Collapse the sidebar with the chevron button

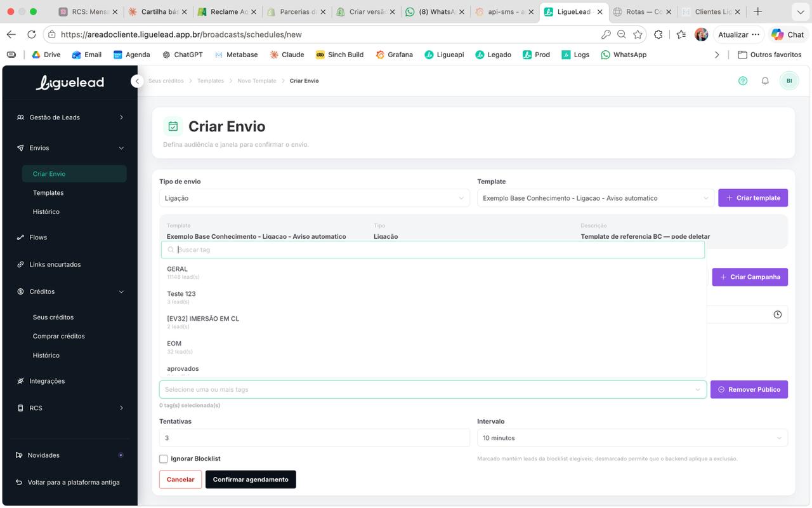coord(137,81)
